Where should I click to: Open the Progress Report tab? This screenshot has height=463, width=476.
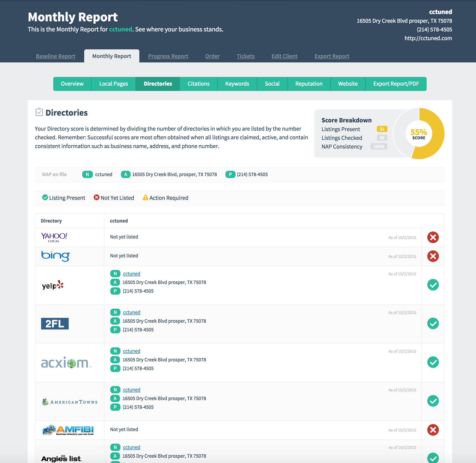click(x=168, y=56)
